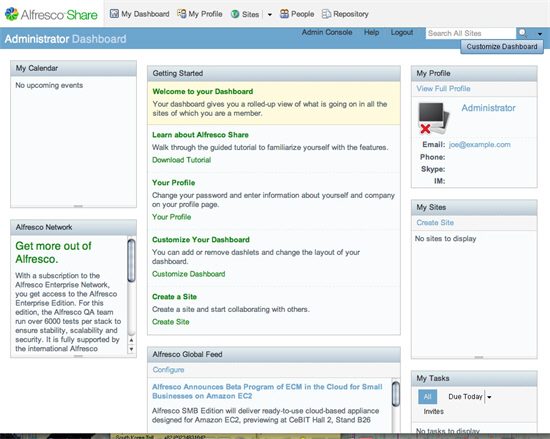This screenshot has height=439, width=550.
Task: Click the Alfresco Network dashlet title
Action: tap(44, 227)
